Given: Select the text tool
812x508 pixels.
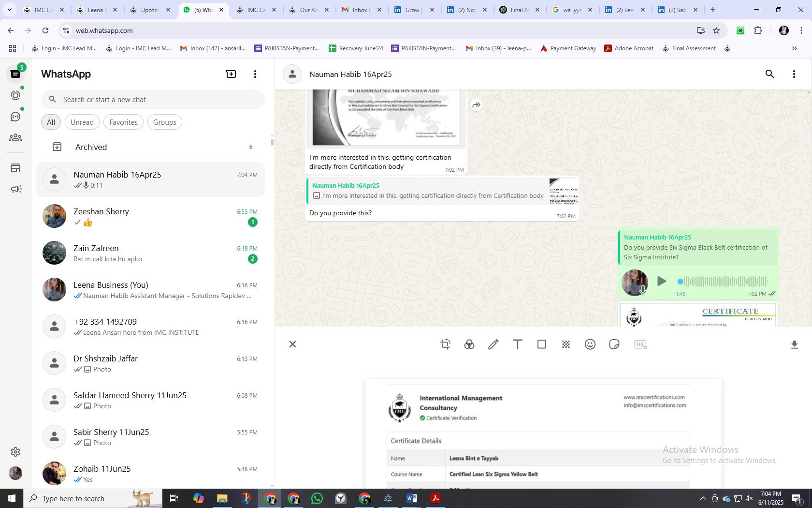Looking at the screenshot, I should [x=518, y=344].
